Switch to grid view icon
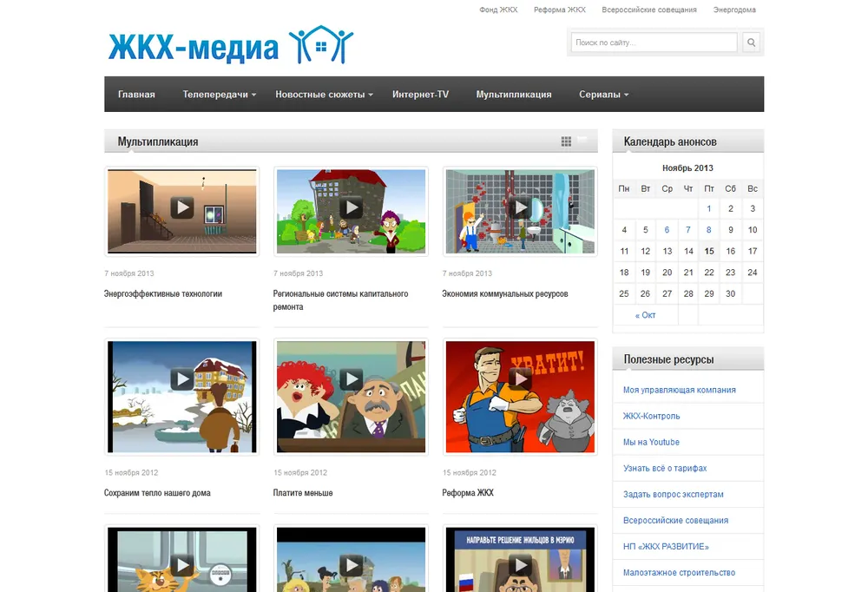Screen dimensions: 868x592 tap(566, 141)
